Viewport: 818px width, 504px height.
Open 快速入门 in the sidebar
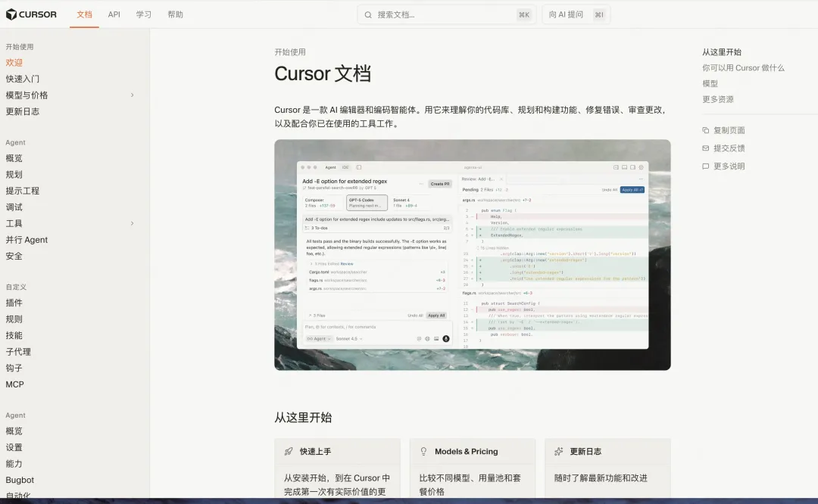click(x=23, y=79)
